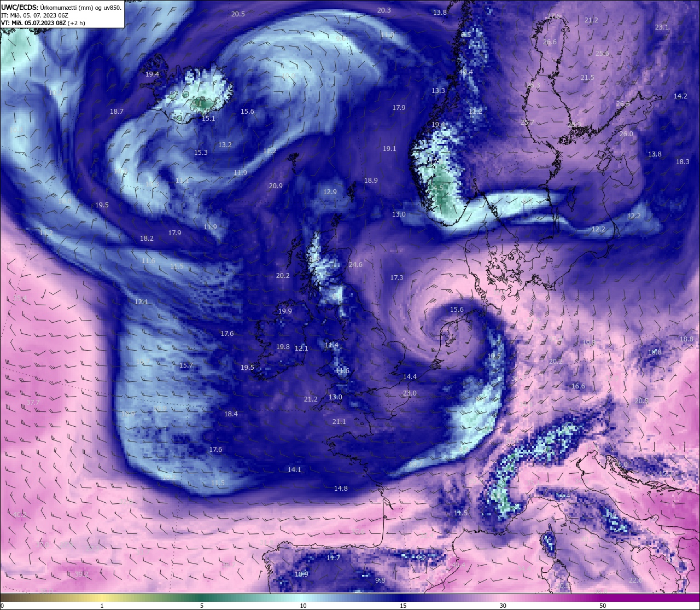The height and width of the screenshot is (610, 700).
Task: Click the value 9.8 at bottom
Action: [x=380, y=580]
